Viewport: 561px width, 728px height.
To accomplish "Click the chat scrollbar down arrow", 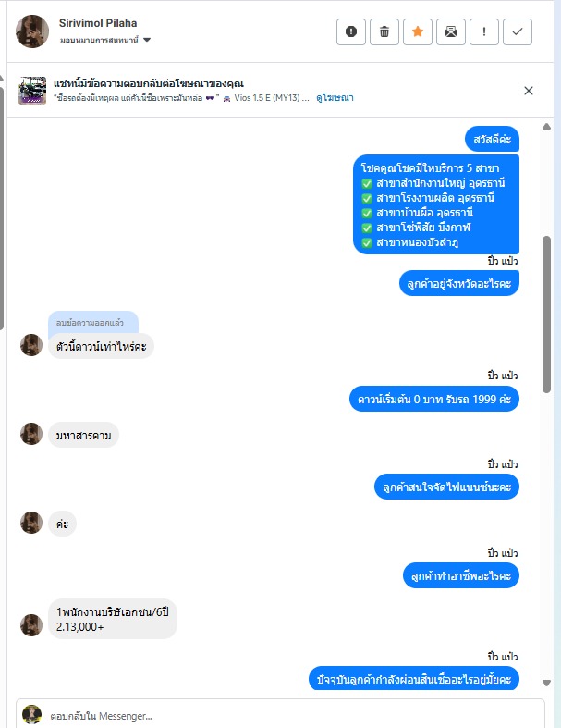I will [x=546, y=683].
